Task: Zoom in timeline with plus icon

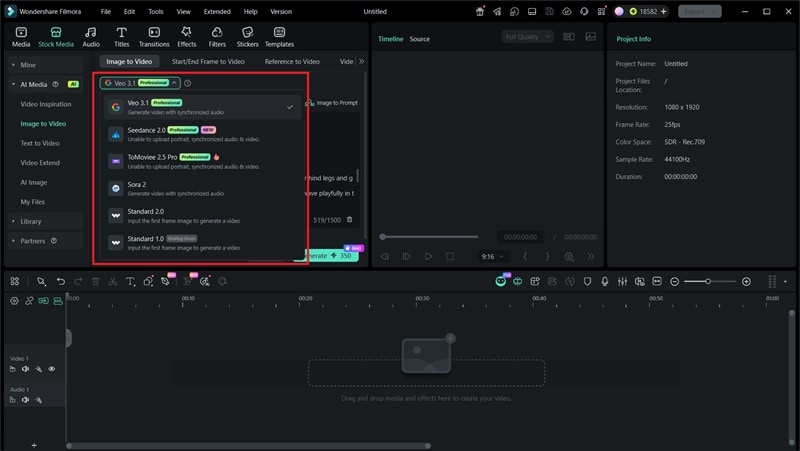Action: point(746,282)
